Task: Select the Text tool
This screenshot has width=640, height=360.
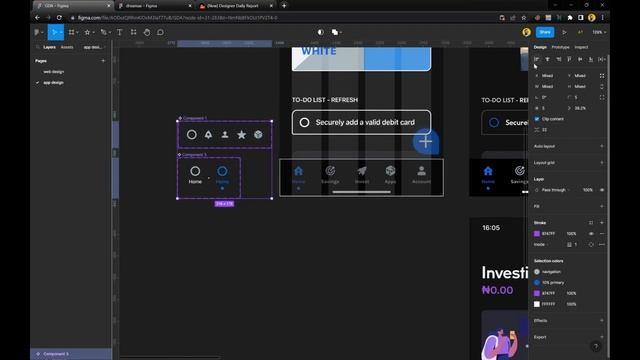Action: pos(120,32)
